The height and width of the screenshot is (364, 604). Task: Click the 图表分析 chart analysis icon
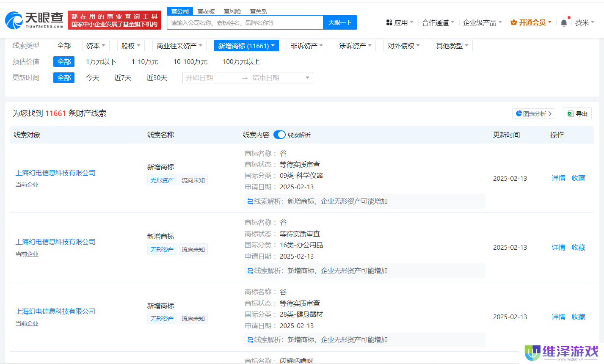519,113
